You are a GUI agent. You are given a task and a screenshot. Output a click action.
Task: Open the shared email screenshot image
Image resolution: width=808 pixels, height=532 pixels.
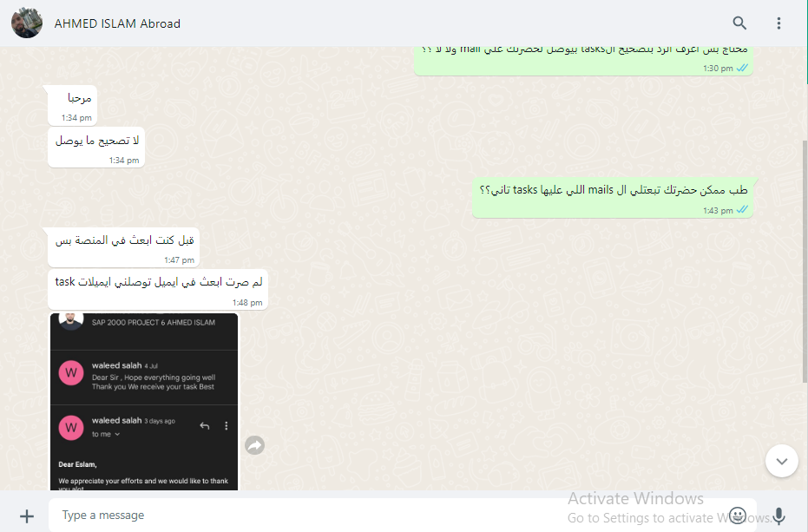coord(144,402)
